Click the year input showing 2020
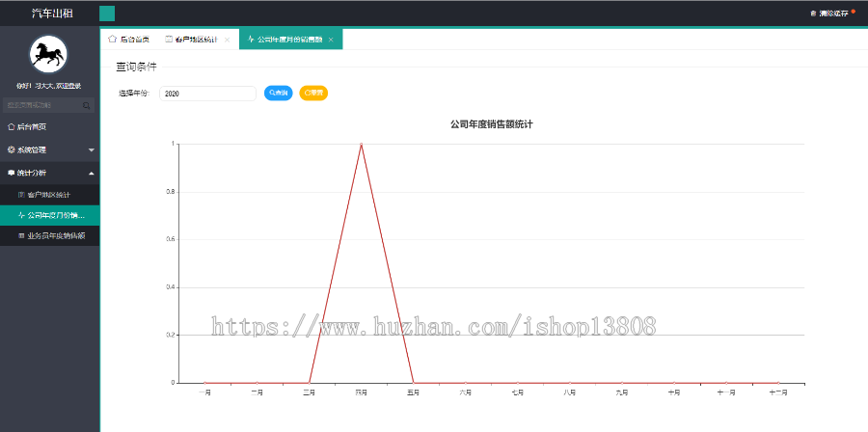Screen dimensions: 868x432 point(207,94)
